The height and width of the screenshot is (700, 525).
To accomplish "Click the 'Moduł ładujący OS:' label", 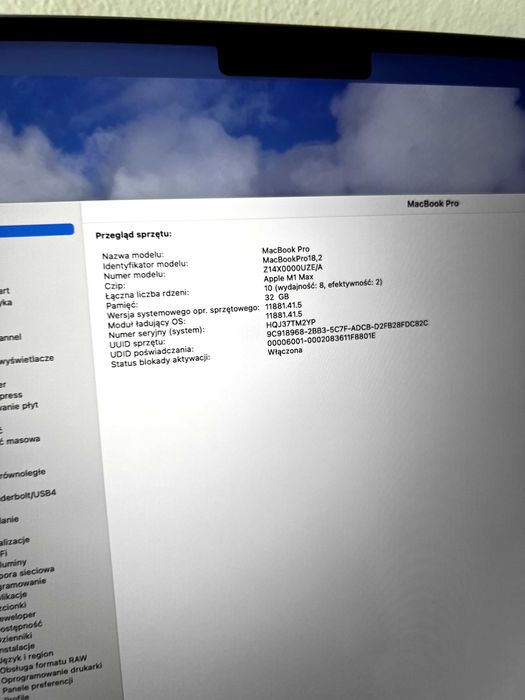I will point(146,323).
